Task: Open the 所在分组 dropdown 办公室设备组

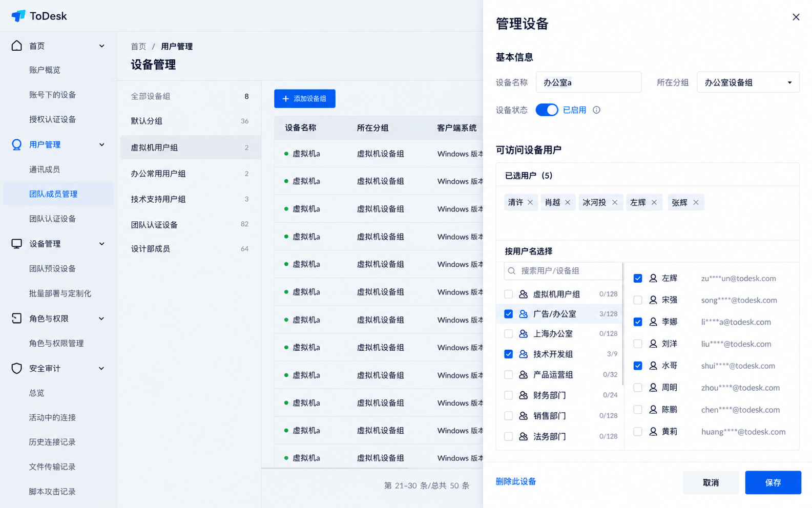Action: 748,82
